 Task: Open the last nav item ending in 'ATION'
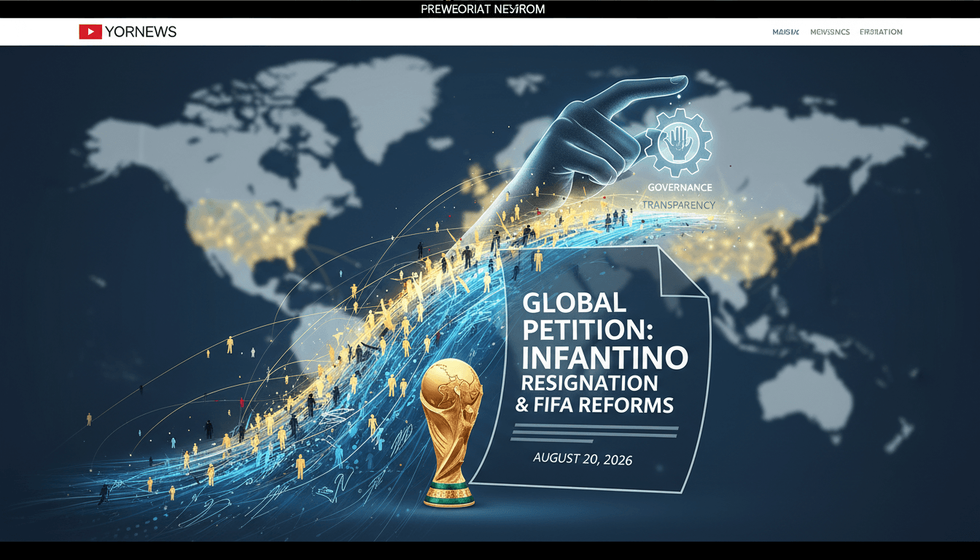click(x=881, y=32)
